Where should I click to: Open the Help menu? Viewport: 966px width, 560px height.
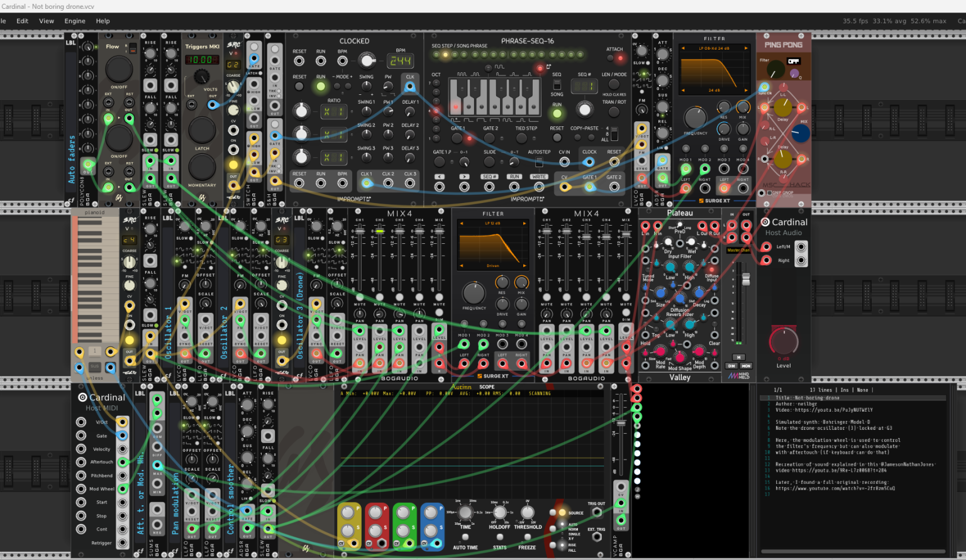103,21
